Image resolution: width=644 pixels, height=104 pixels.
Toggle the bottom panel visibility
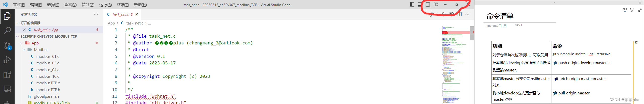419,5
